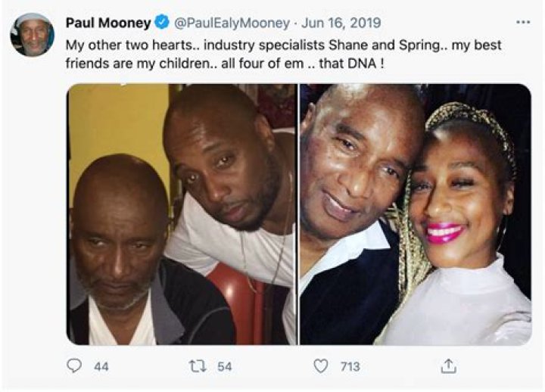Open the @PaulEalyMooney handle link
The image size is (545, 392).
click(226, 23)
